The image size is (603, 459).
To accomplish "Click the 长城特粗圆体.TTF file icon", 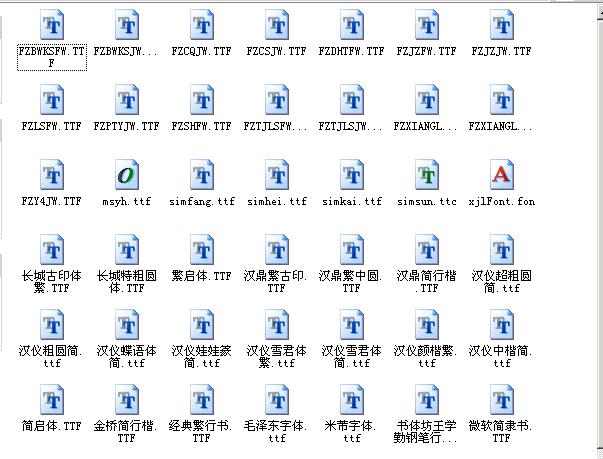I will point(127,250).
